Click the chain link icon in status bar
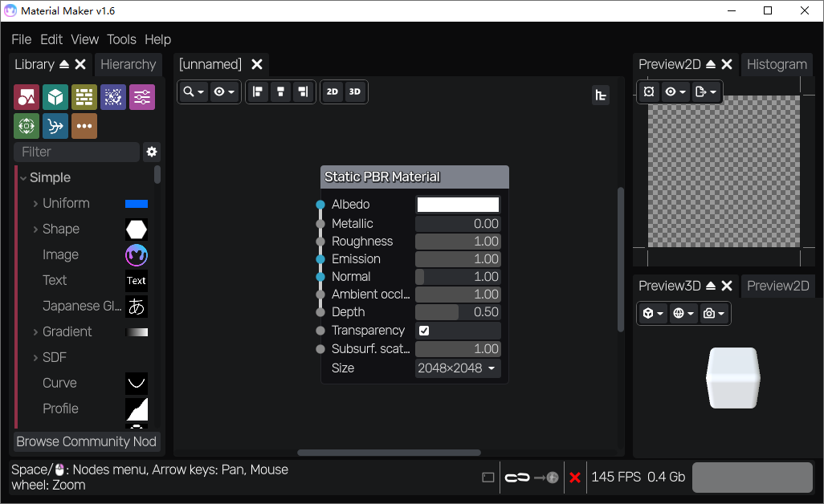The height and width of the screenshot is (504, 824). click(516, 478)
